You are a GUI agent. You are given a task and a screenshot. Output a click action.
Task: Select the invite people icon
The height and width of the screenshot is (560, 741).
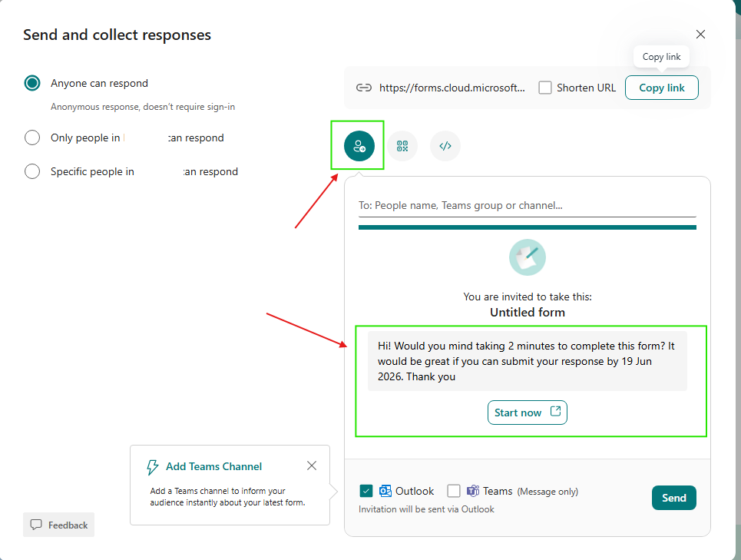[359, 146]
